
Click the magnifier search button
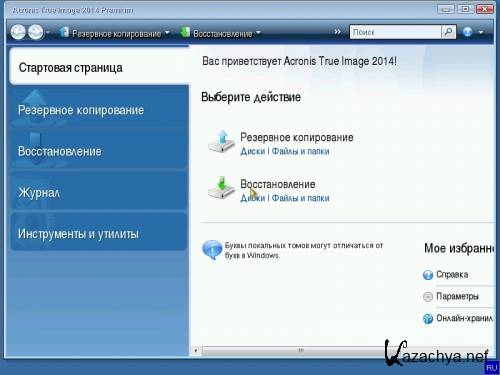tap(449, 32)
